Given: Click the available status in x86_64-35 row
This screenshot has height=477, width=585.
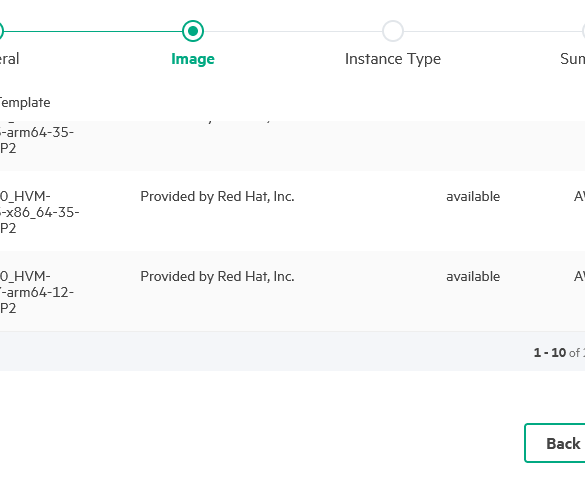Looking at the screenshot, I should point(473,197).
